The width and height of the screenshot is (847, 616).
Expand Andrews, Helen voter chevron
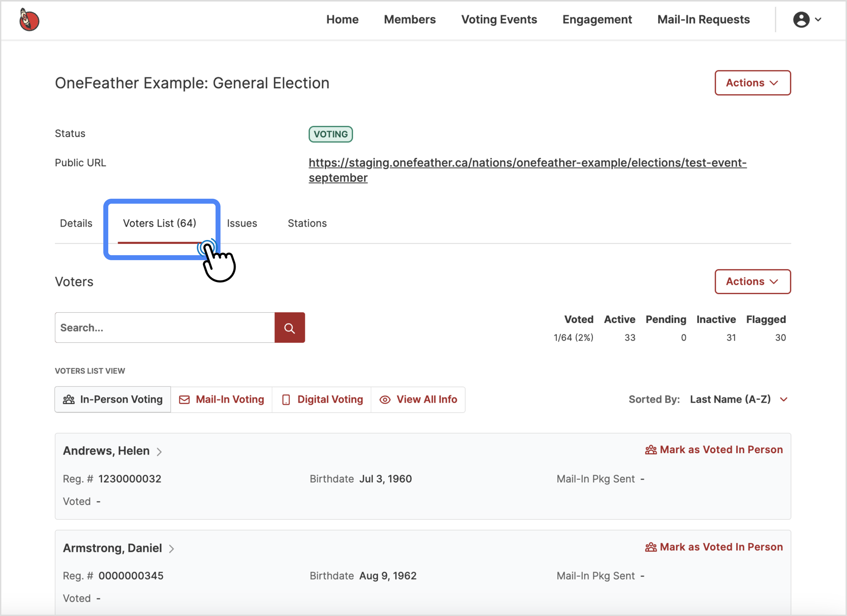pyautogui.click(x=159, y=451)
